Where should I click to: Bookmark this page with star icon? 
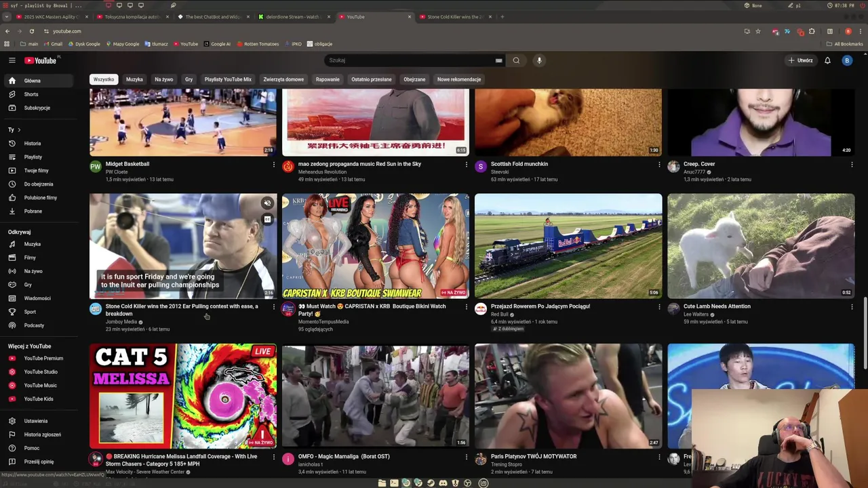tap(758, 31)
